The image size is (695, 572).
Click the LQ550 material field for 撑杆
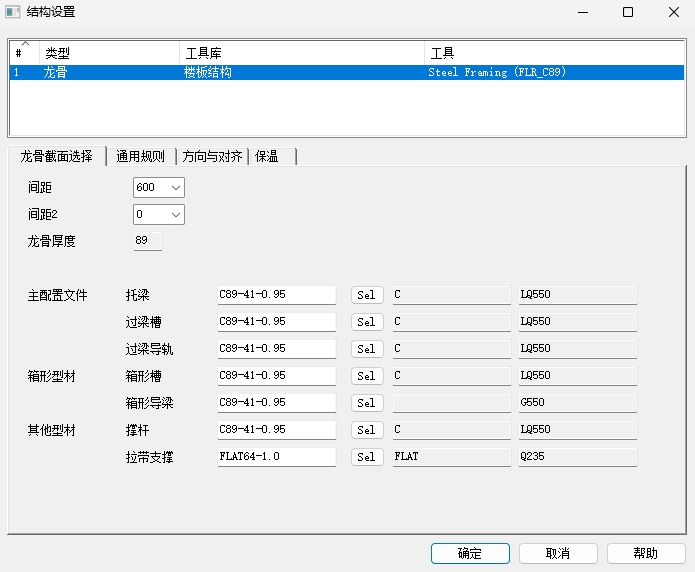pos(578,430)
